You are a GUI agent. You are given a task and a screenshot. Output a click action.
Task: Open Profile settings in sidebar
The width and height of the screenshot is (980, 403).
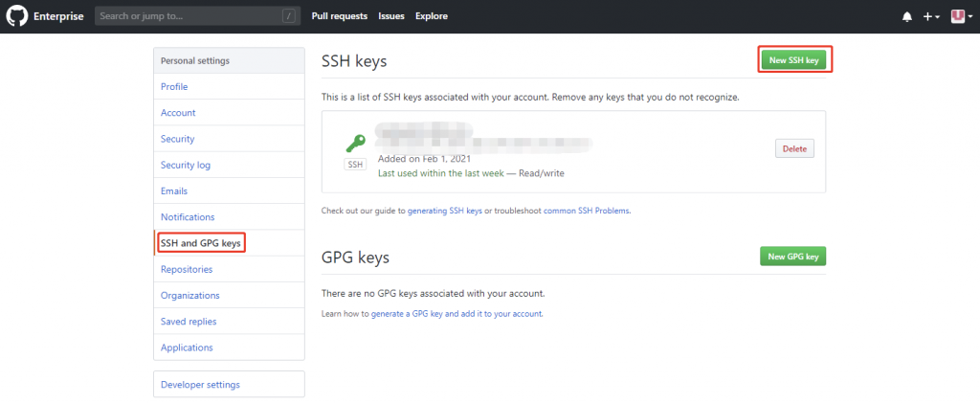pos(174,87)
